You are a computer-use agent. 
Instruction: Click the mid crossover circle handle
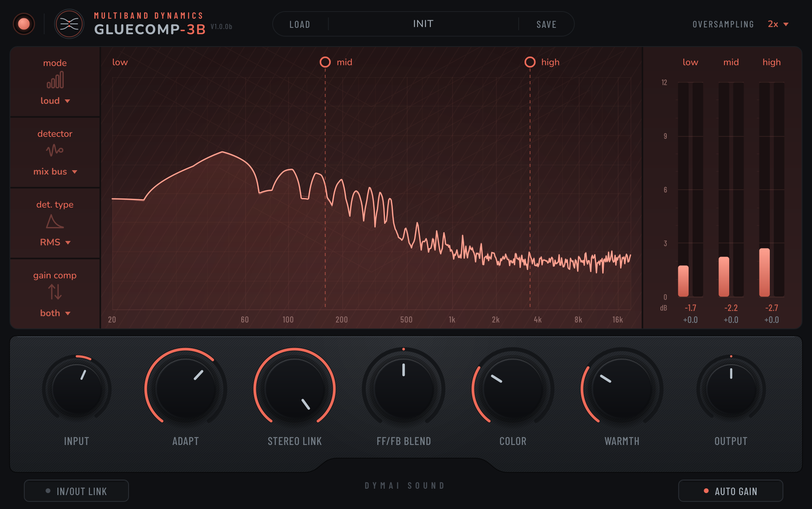(325, 62)
